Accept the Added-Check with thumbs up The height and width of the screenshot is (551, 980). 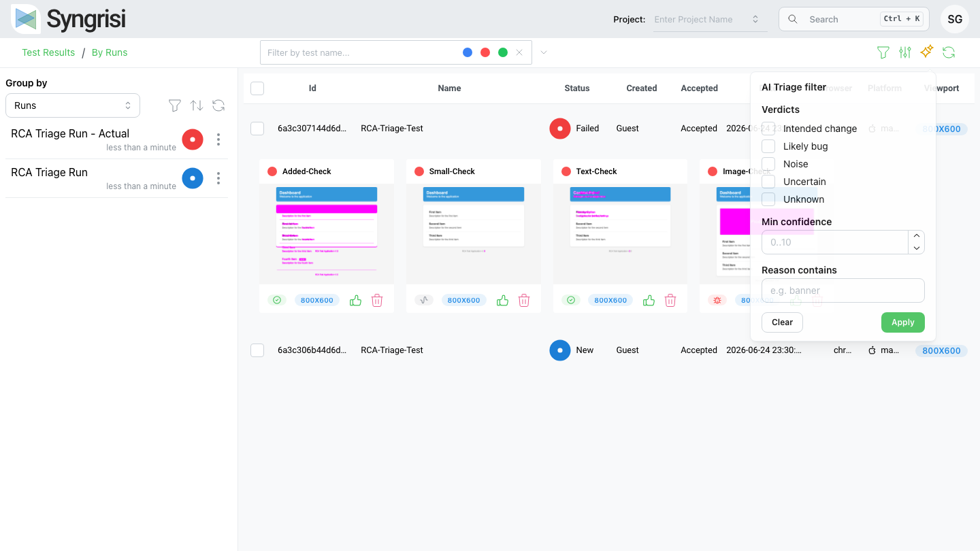pyautogui.click(x=355, y=300)
